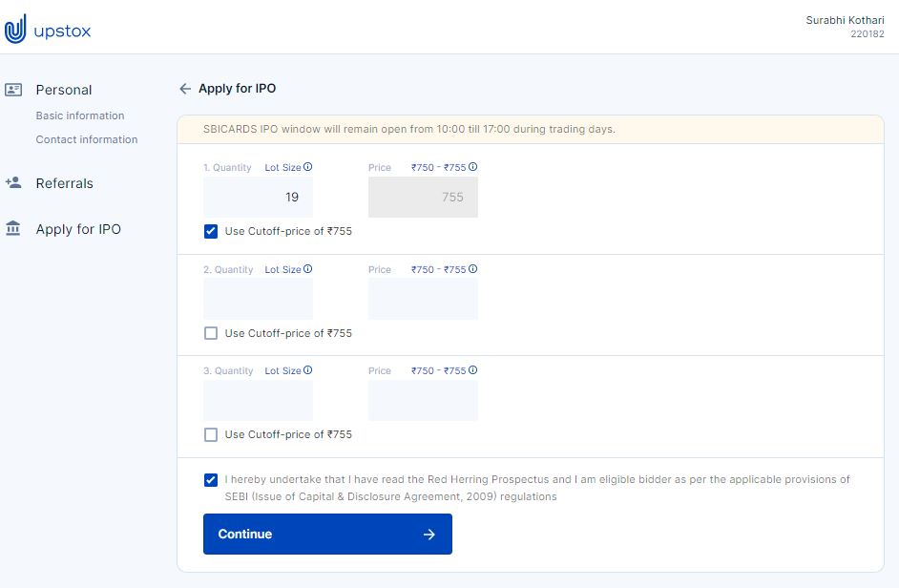Viewport: 899px width, 588px height.
Task: Click the ₹750 - ₹755 range in bid 3
Action: click(x=439, y=371)
